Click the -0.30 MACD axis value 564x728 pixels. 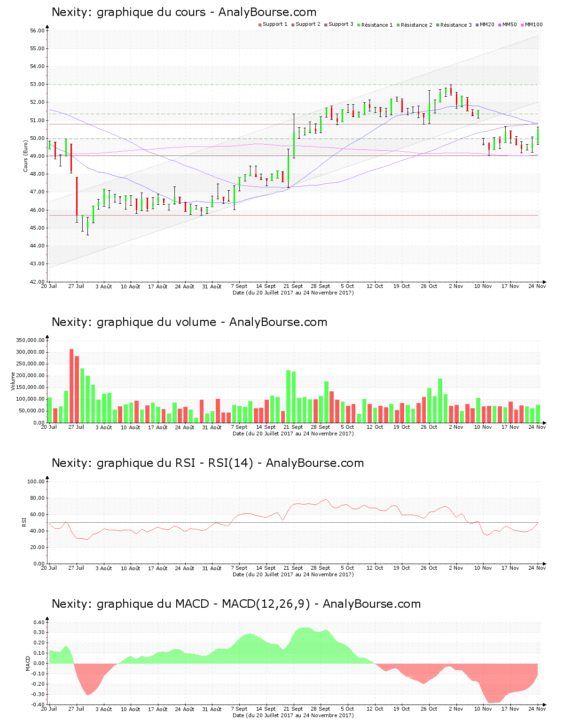coord(38,694)
